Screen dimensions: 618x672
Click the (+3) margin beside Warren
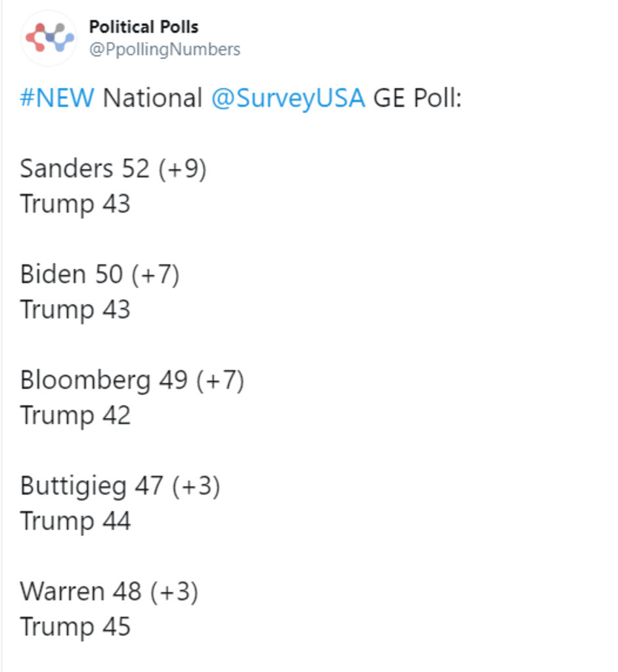[173, 591]
